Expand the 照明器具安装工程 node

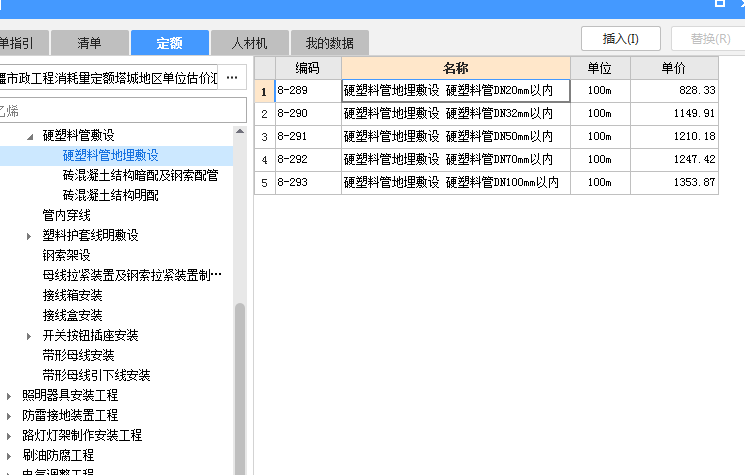(9, 396)
